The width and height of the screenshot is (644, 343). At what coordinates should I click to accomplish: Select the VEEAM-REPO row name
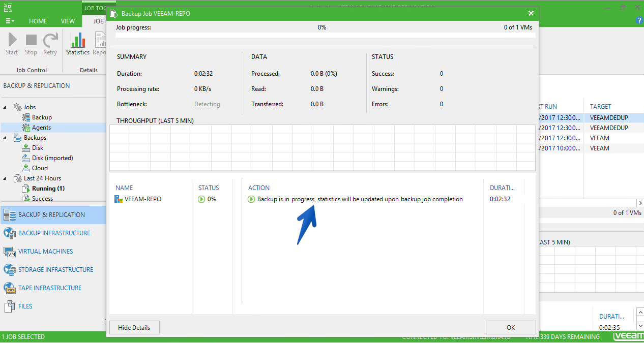pos(143,199)
